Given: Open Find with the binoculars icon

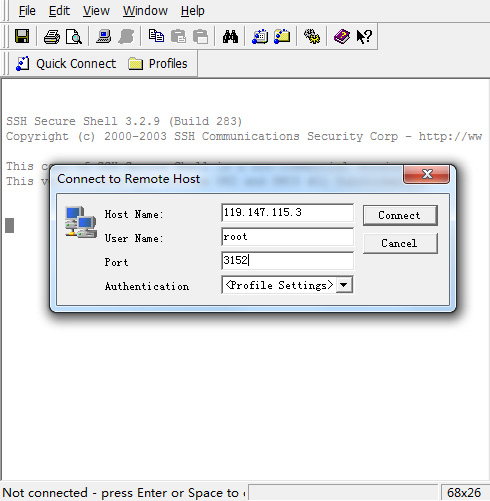Looking at the screenshot, I should [230, 36].
